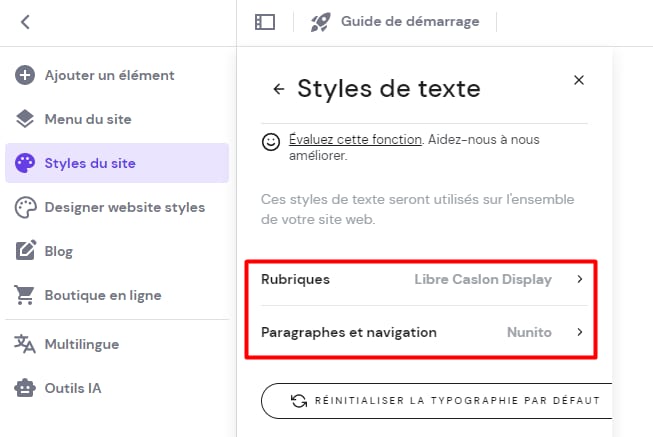Select the palette icon for Styles du site
Viewport: 653px width, 437px height.
25,163
